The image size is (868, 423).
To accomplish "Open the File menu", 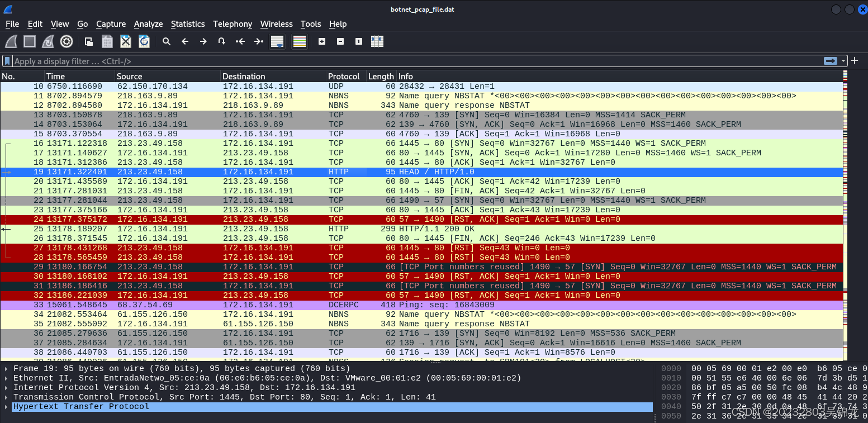I will coord(12,24).
